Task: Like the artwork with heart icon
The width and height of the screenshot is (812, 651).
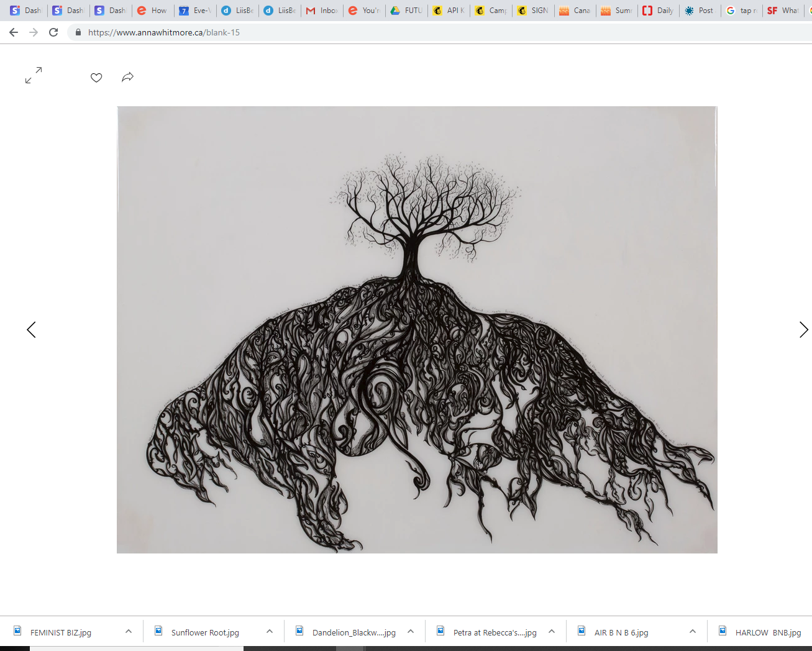Action: [x=96, y=78]
